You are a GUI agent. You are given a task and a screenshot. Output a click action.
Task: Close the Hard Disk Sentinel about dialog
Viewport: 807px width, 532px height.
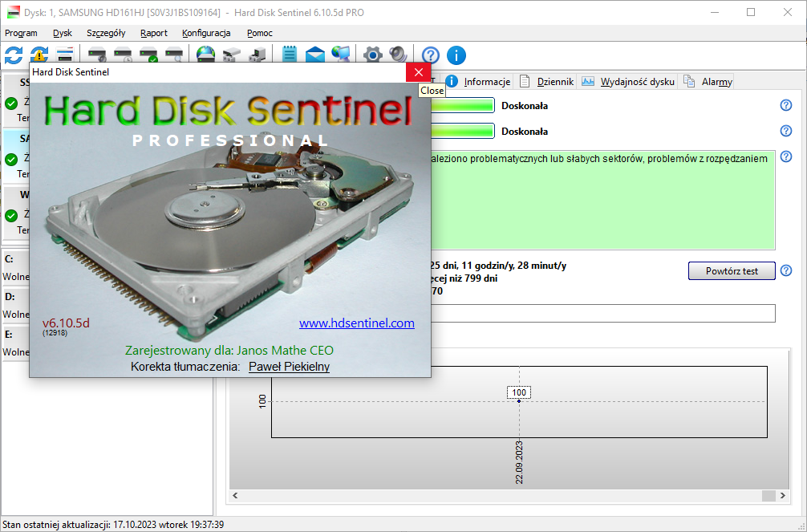coord(419,72)
